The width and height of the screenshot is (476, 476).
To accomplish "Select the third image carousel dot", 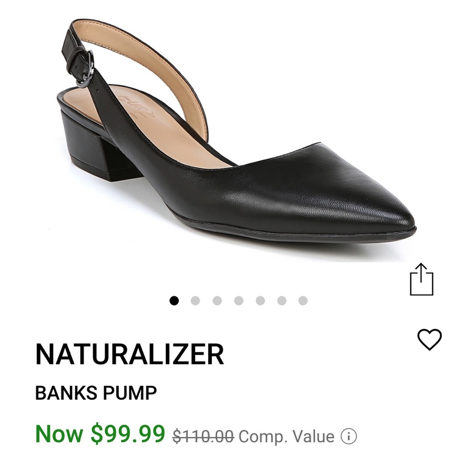I will (x=217, y=300).
